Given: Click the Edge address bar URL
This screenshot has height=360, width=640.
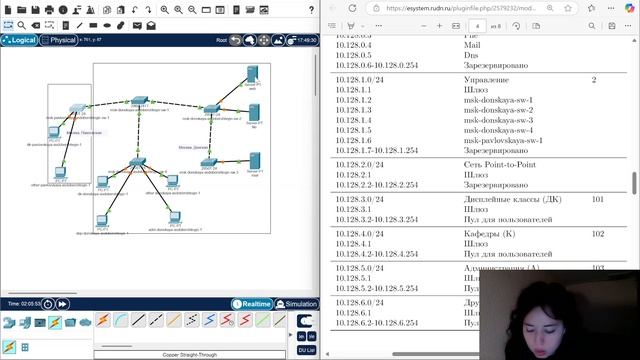Looking at the screenshot, I should pos(461,8).
